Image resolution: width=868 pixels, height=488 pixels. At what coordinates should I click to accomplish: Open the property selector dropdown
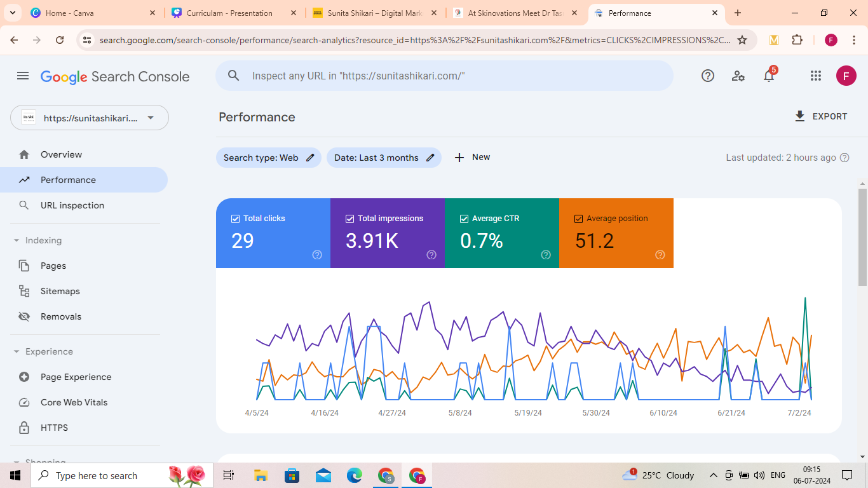(90, 118)
